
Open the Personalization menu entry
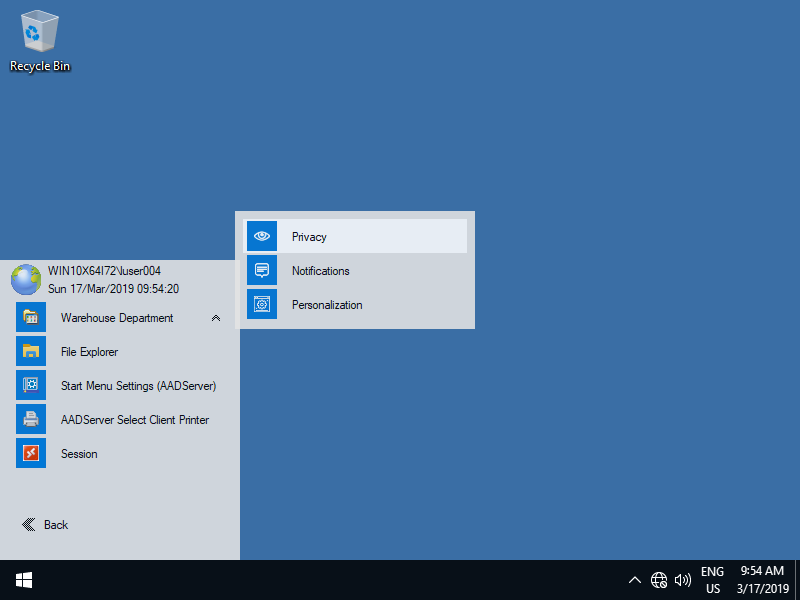click(x=327, y=305)
